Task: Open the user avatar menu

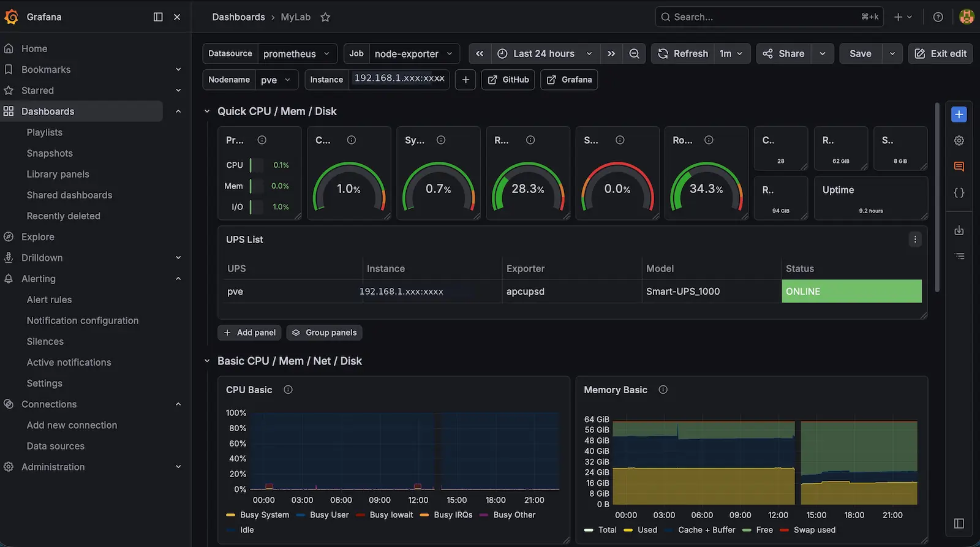Action: 967,17
